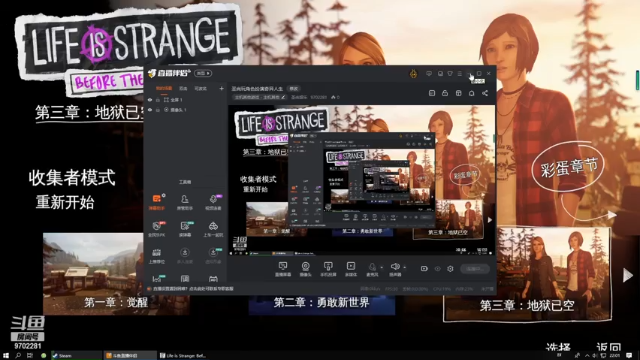The image size is (640, 360).
Task: Add the camera source from bottom toolbar
Action: [305, 269]
